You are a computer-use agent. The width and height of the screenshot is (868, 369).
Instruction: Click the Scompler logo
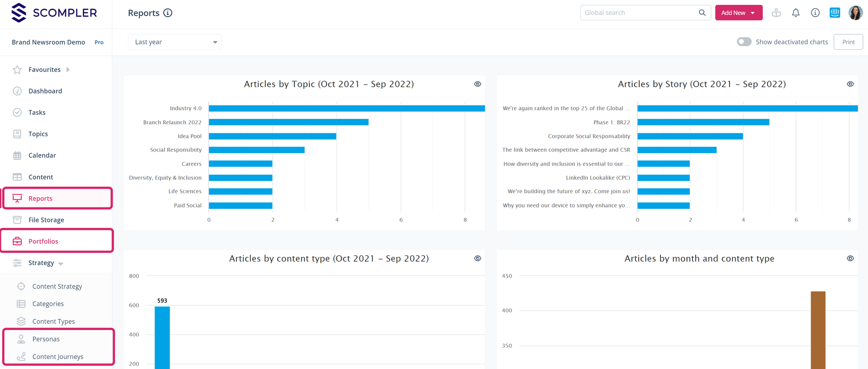click(x=54, y=13)
